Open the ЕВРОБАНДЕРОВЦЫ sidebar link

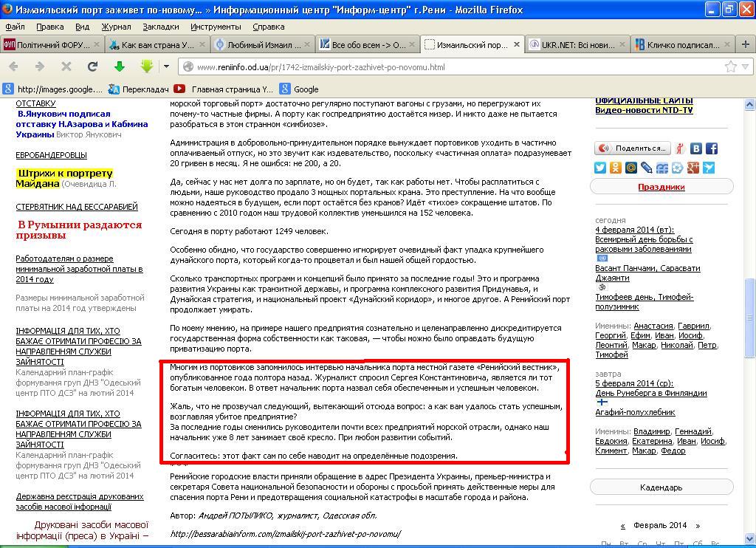51,155
